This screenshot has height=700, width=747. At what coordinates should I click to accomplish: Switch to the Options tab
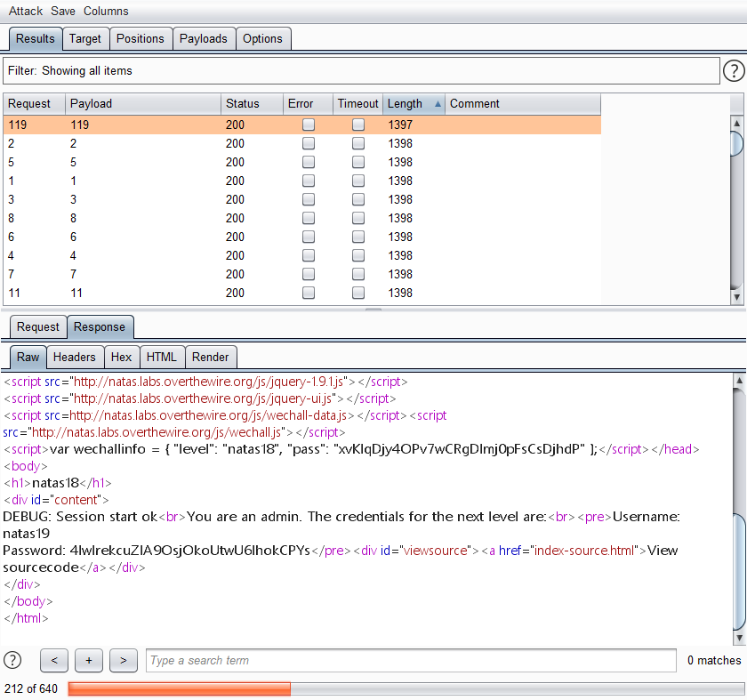click(262, 38)
